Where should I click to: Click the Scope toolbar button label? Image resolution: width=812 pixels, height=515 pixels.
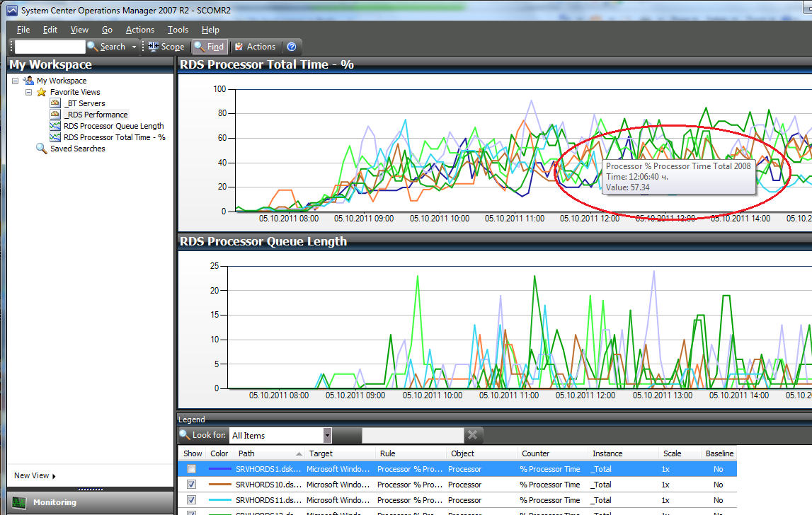[173, 47]
